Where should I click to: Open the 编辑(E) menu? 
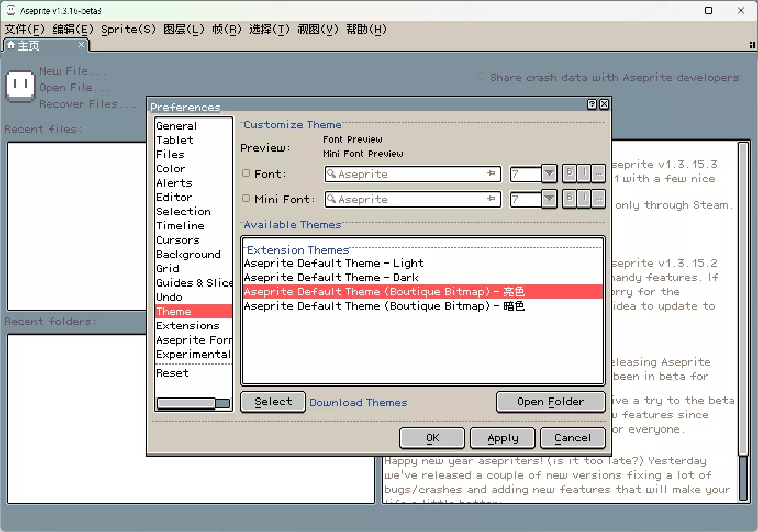73,29
